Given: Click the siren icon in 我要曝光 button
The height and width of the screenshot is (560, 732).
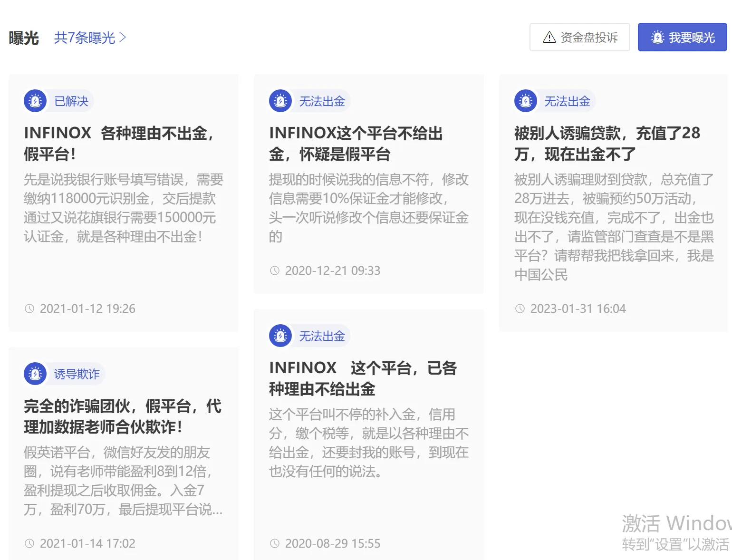Looking at the screenshot, I should tap(658, 37).
